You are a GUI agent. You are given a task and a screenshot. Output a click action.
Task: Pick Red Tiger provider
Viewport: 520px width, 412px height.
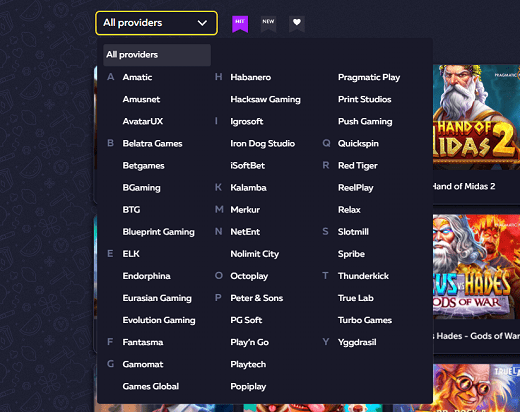pyautogui.click(x=358, y=166)
